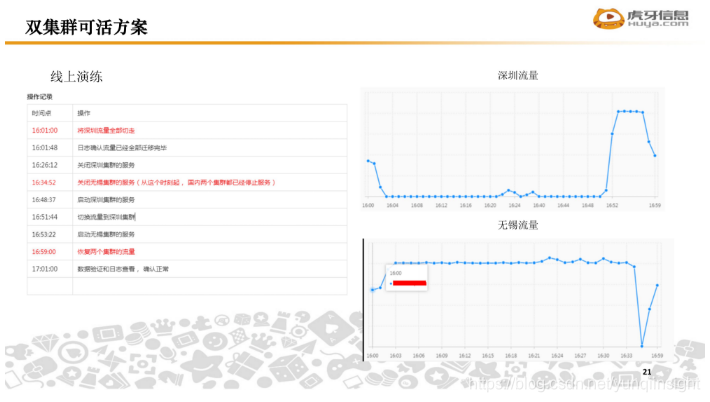Click the 线上演练 heading
The height and width of the screenshot is (402, 710).
pos(76,77)
